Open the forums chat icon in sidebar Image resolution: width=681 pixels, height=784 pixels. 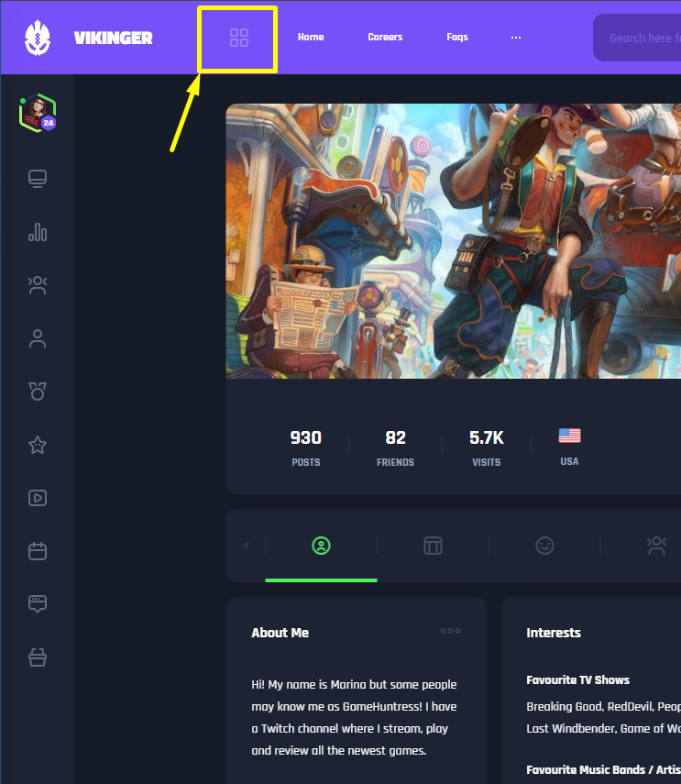point(38,604)
